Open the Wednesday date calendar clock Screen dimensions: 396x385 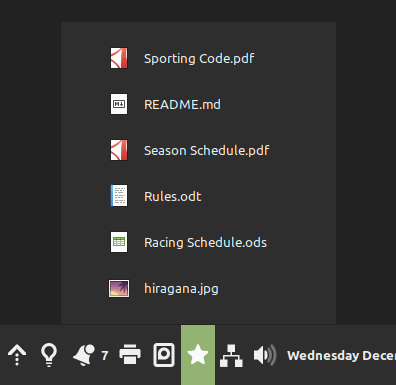341,355
